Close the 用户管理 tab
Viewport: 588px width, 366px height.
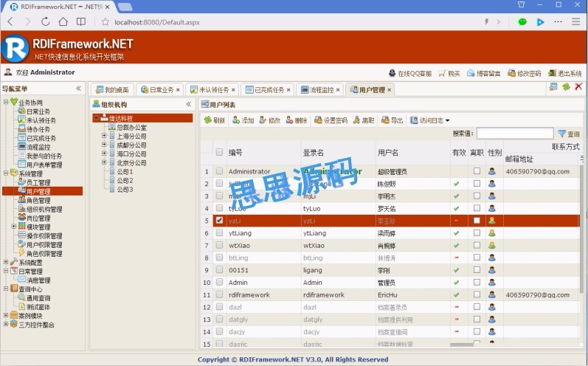390,90
